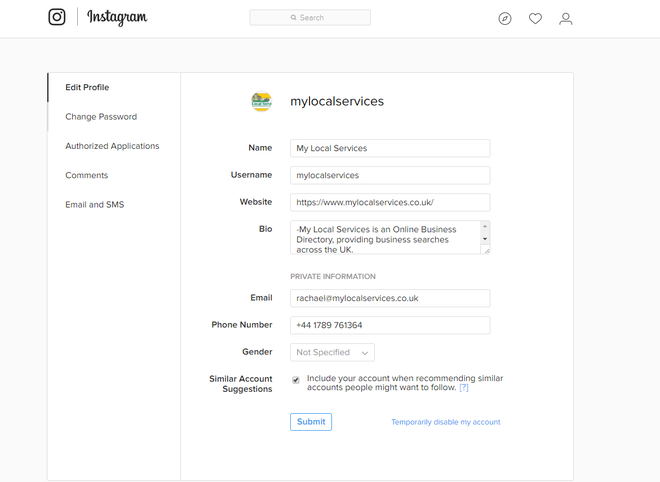660x482 pixels.
Task: Click the Bio textarea resize handle
Action: (x=487, y=250)
